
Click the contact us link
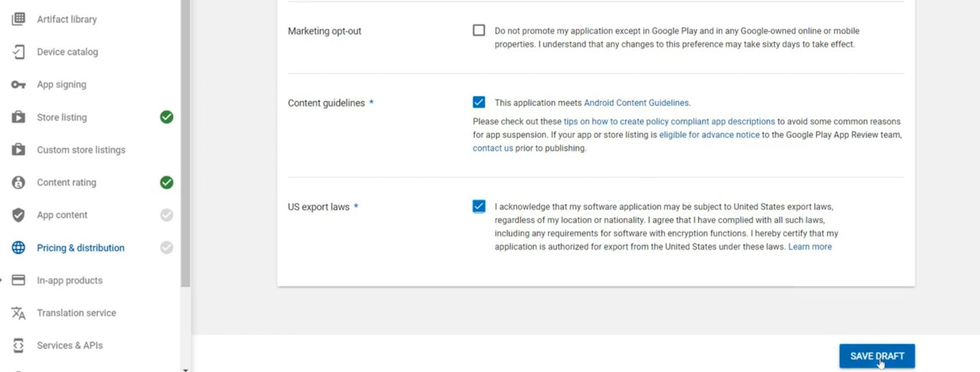pyautogui.click(x=492, y=148)
